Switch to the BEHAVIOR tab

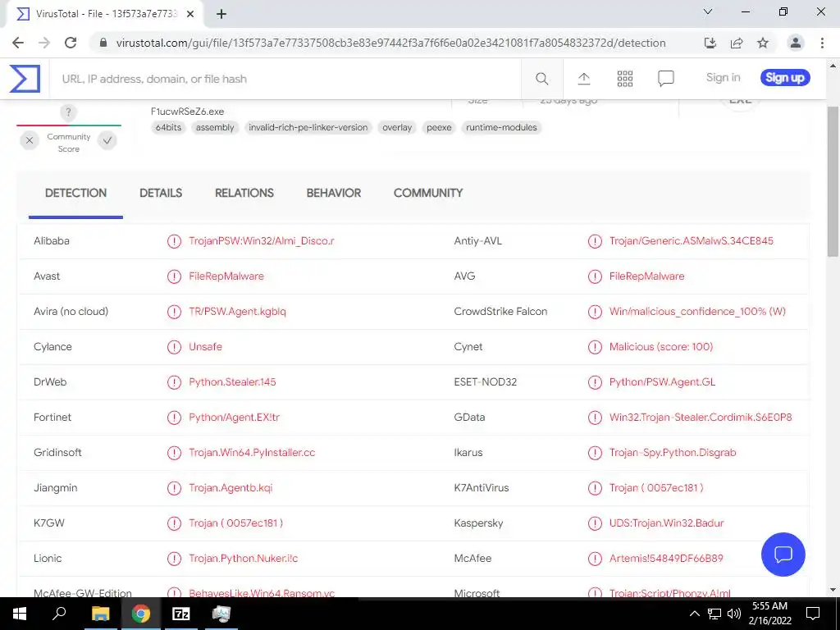(x=334, y=193)
